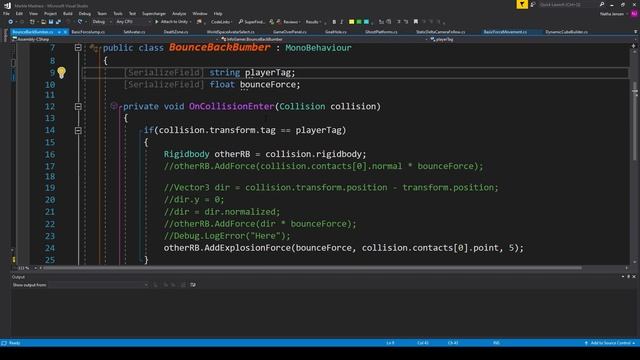Viewport: 640px width, 360px height.
Task: Open the tab overflow dropdown at right of tabs
Action: pyautogui.click(x=635, y=32)
